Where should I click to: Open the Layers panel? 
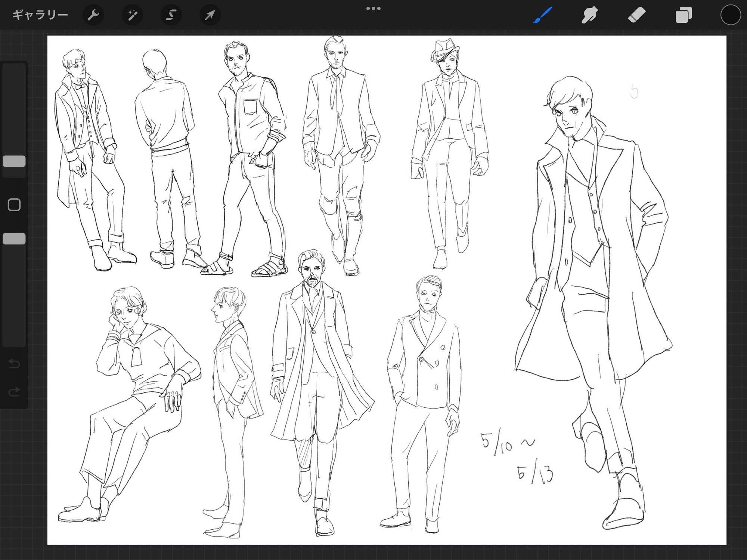coord(684,15)
